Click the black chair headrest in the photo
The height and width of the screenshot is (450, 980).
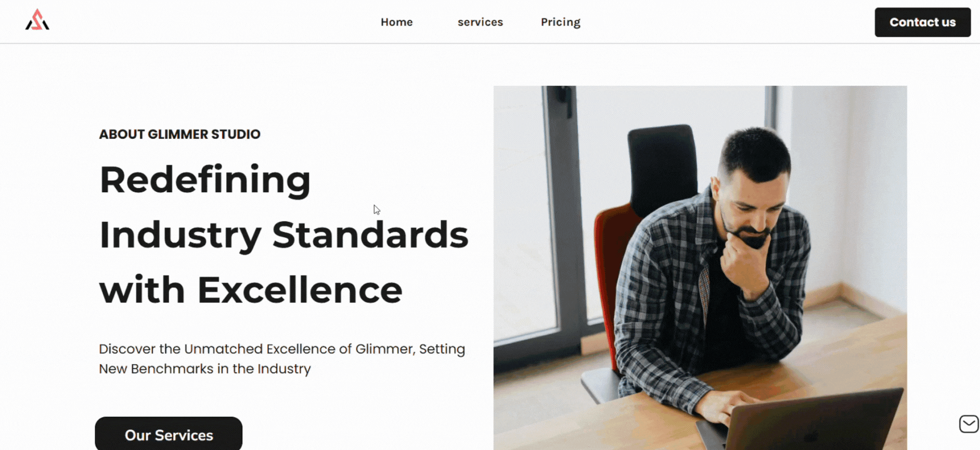point(662,161)
